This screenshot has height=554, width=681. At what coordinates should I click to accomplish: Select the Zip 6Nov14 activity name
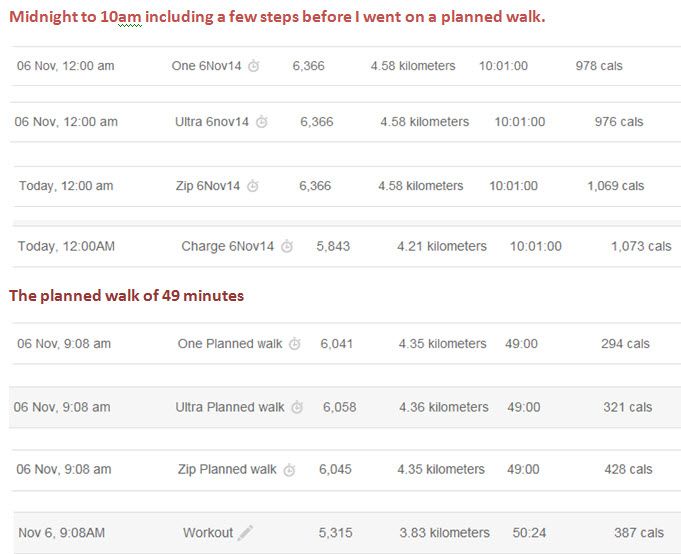[208, 186]
